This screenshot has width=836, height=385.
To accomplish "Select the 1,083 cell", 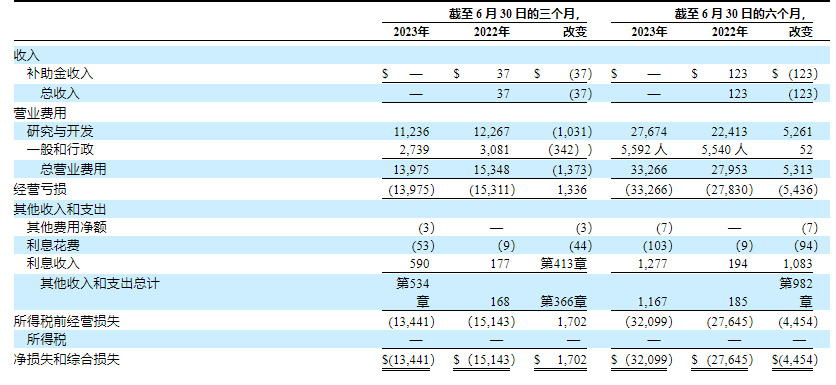I will click(798, 264).
